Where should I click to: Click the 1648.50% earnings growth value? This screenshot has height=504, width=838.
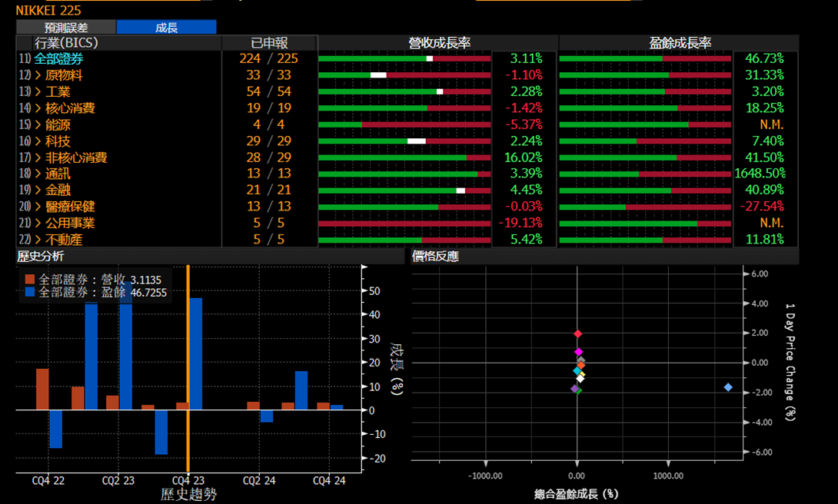click(760, 174)
